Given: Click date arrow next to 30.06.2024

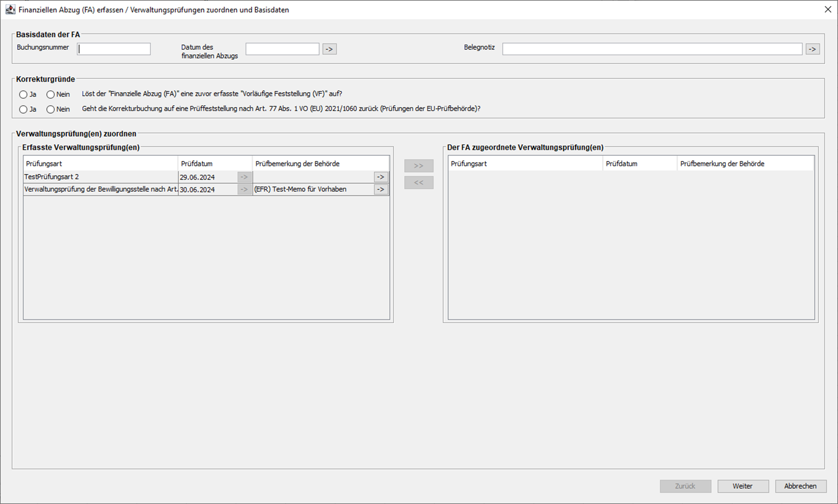Looking at the screenshot, I should [x=244, y=190].
